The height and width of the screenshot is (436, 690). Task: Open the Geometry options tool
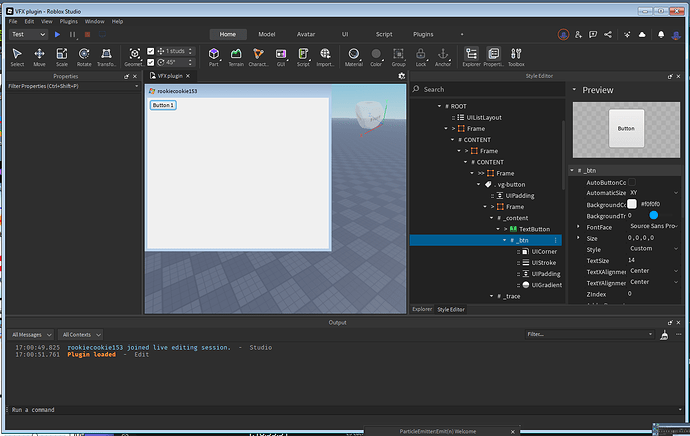[x=134, y=57]
